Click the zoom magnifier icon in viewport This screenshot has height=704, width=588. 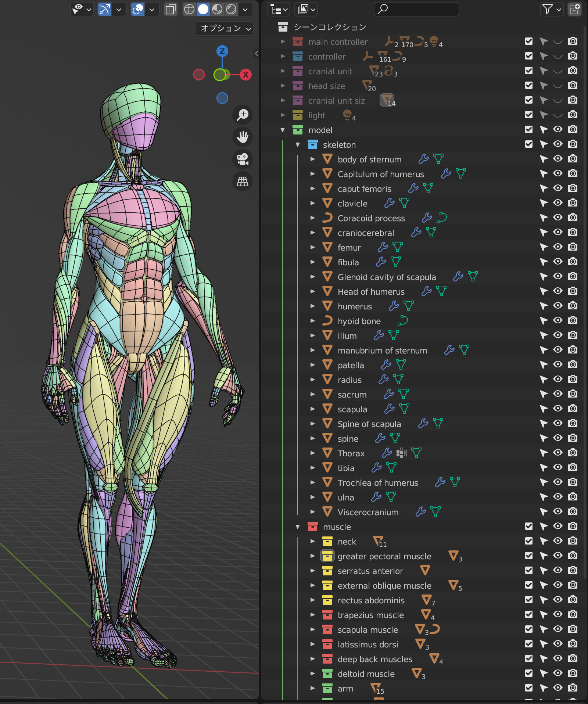[243, 115]
